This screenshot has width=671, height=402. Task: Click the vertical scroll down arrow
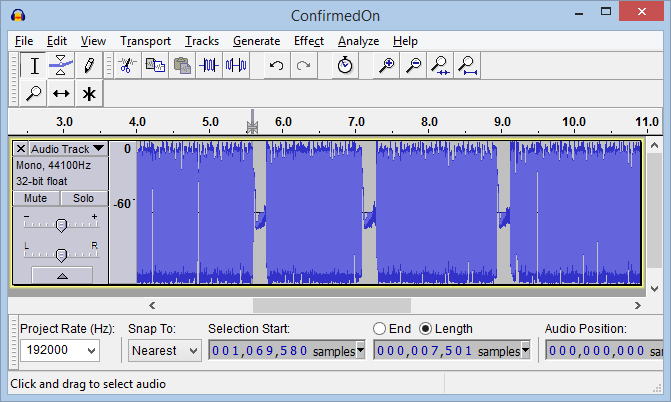654,289
